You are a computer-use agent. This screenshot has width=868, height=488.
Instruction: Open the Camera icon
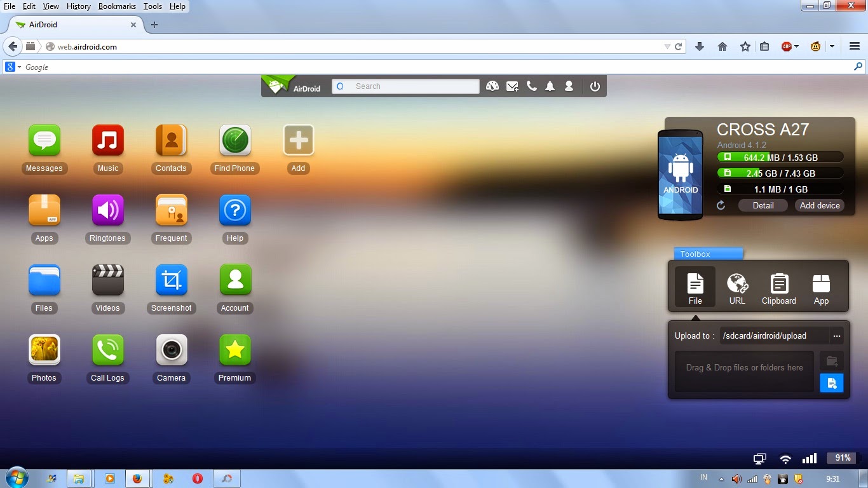click(x=172, y=349)
